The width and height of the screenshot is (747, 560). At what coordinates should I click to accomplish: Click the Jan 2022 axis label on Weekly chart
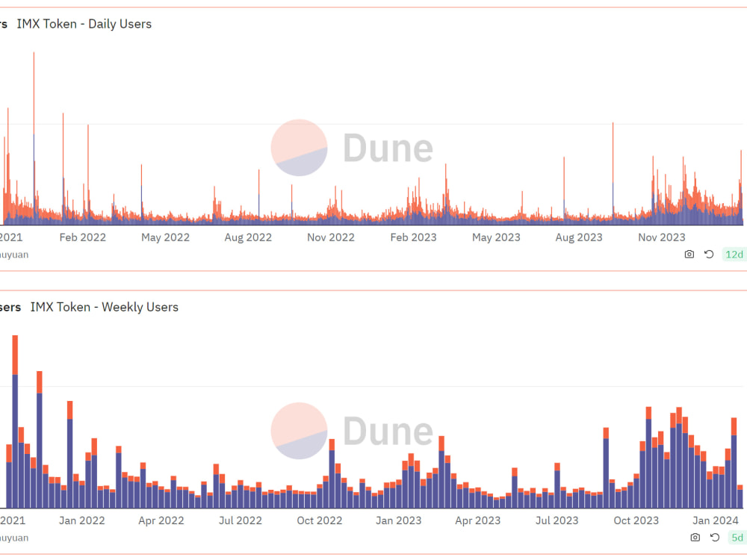(x=82, y=520)
